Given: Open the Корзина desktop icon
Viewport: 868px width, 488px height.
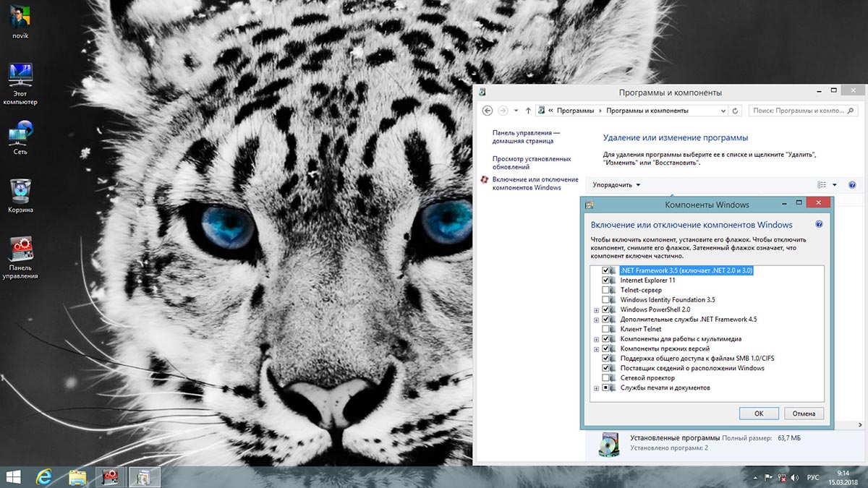Looking at the screenshot, I should point(20,194).
